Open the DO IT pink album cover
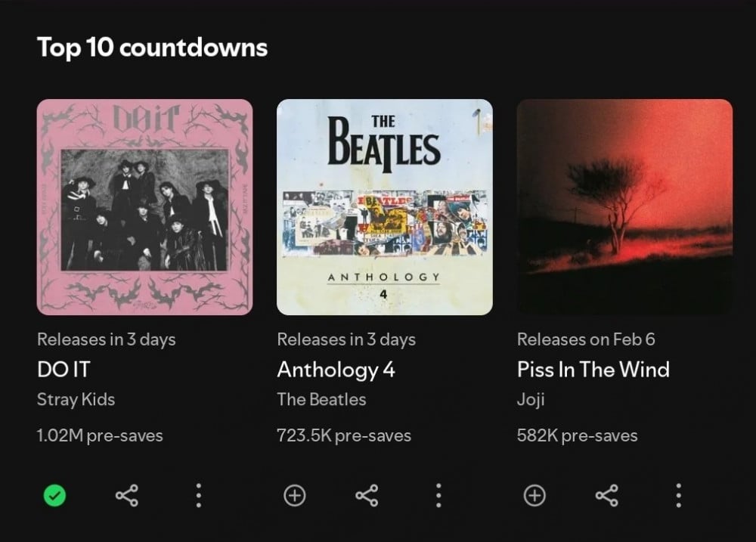This screenshot has width=756, height=542. [x=144, y=207]
